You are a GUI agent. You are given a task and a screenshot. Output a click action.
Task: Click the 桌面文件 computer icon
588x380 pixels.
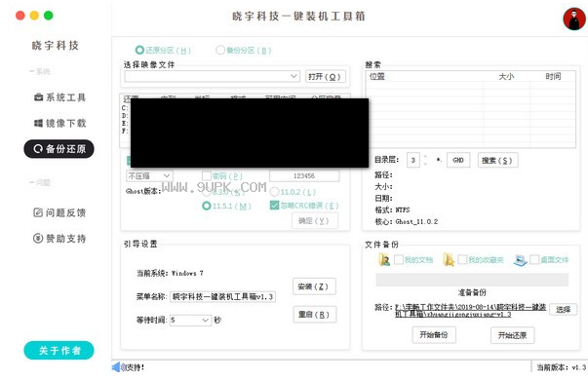(x=520, y=260)
